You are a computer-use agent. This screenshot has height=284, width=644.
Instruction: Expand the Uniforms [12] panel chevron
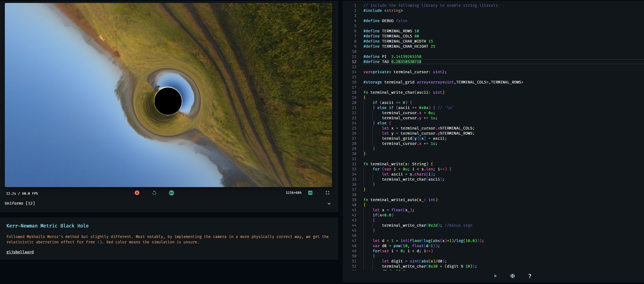coord(329,203)
